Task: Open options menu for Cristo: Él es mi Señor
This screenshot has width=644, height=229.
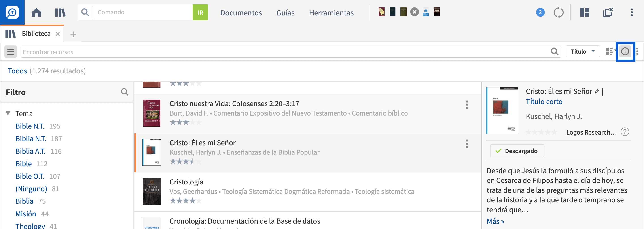Action: pos(467,144)
